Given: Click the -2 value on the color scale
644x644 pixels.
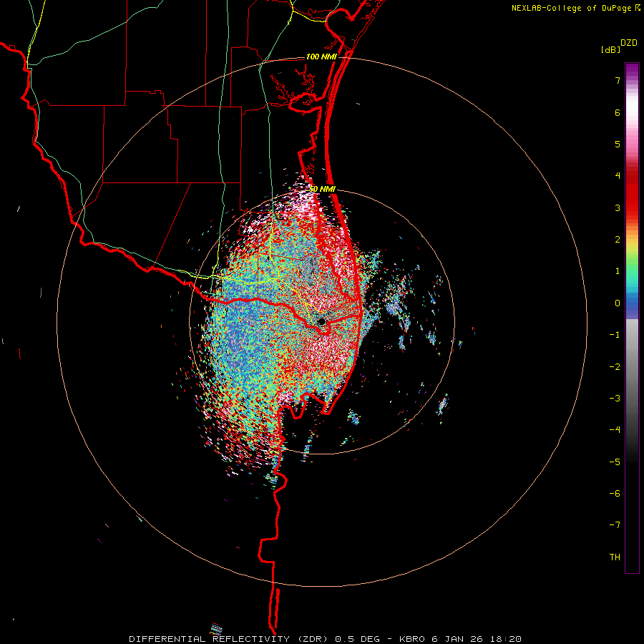Looking at the screenshot, I should pyautogui.click(x=615, y=366).
